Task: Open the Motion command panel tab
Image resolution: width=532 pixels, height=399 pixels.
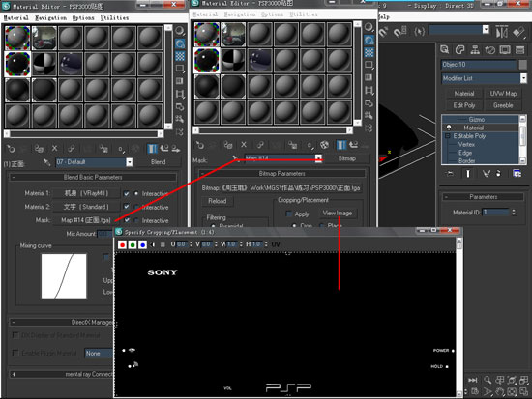Action: click(x=490, y=50)
